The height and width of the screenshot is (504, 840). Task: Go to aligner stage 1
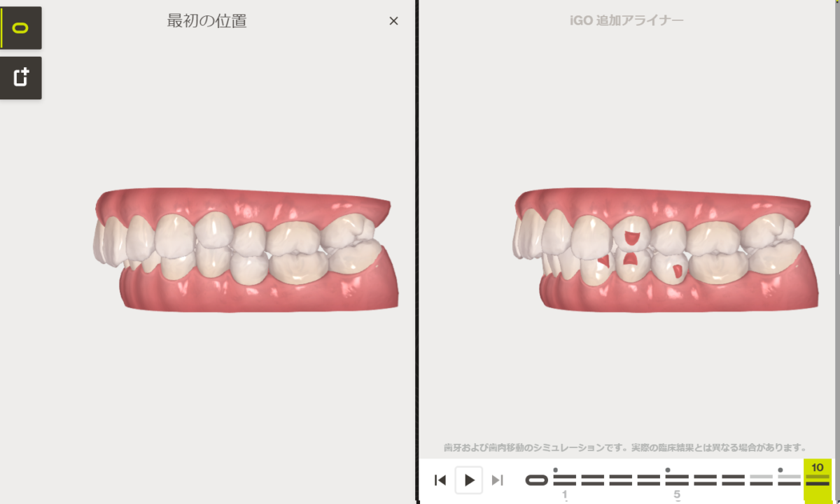565,480
